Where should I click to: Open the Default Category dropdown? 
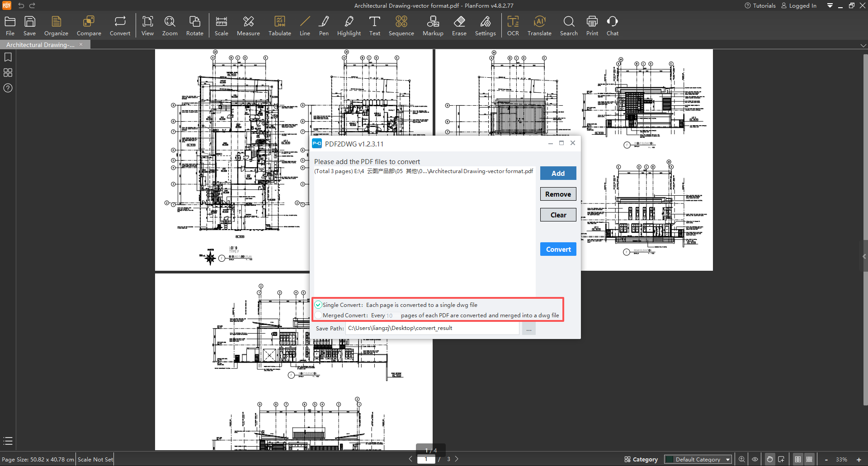click(x=698, y=459)
